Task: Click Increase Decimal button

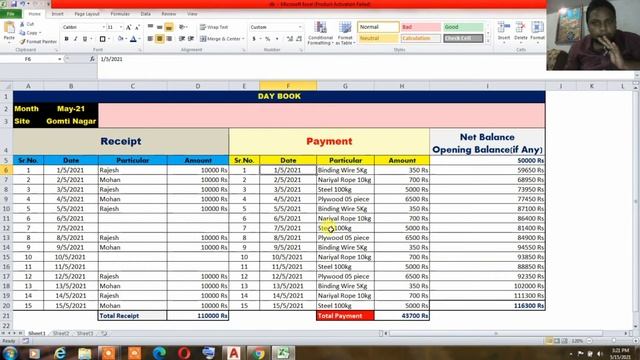Action: [x=290, y=39]
